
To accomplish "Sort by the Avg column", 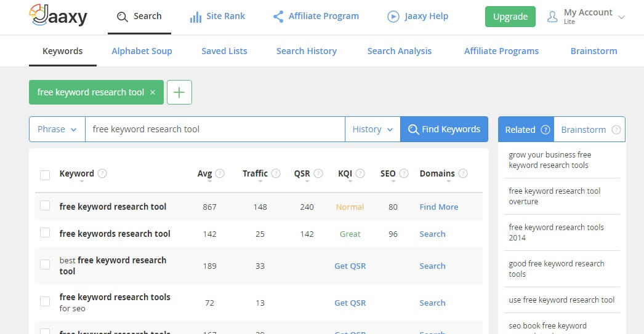I will pyautogui.click(x=209, y=181).
